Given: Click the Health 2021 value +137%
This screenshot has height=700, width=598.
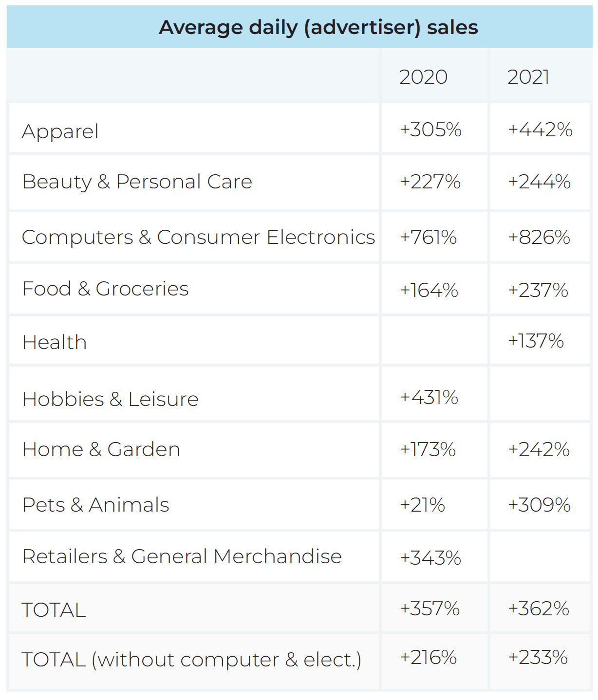Looking at the screenshot, I should [536, 341].
